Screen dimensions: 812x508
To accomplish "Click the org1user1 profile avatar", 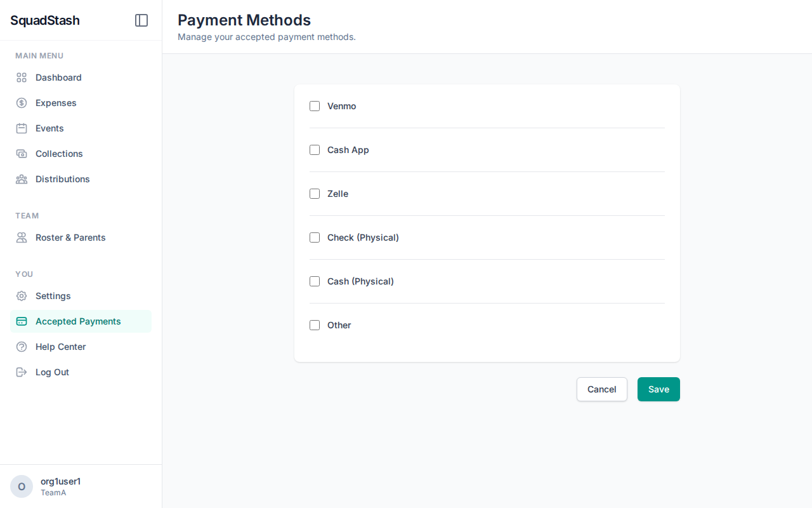I will [x=21, y=486].
